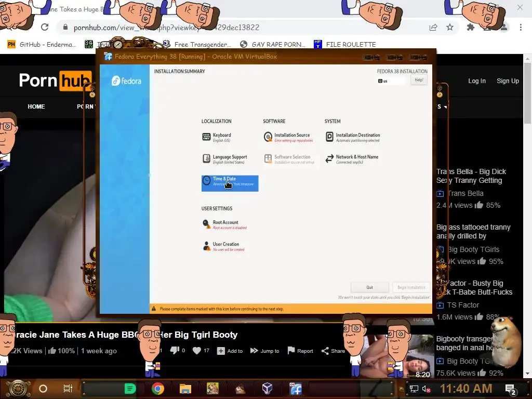
Task: Click Jump to under the video
Action: click(x=264, y=351)
